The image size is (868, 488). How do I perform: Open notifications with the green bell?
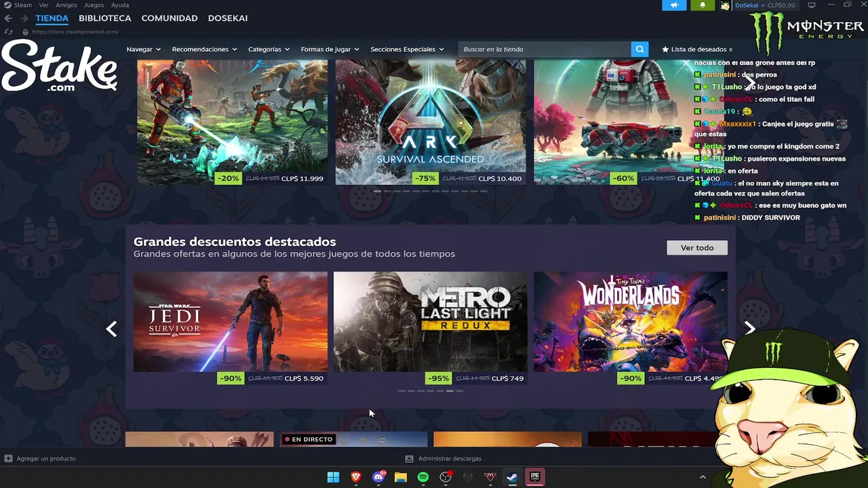(x=703, y=5)
